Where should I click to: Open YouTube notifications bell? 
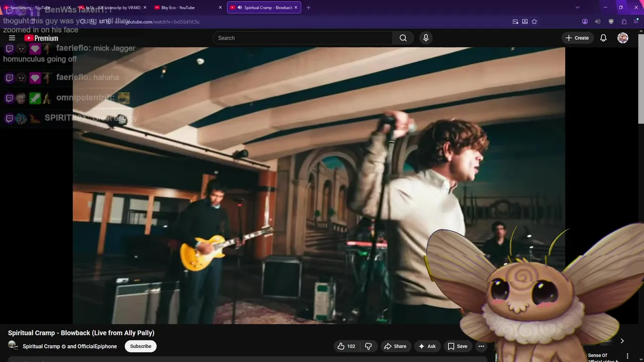(603, 38)
